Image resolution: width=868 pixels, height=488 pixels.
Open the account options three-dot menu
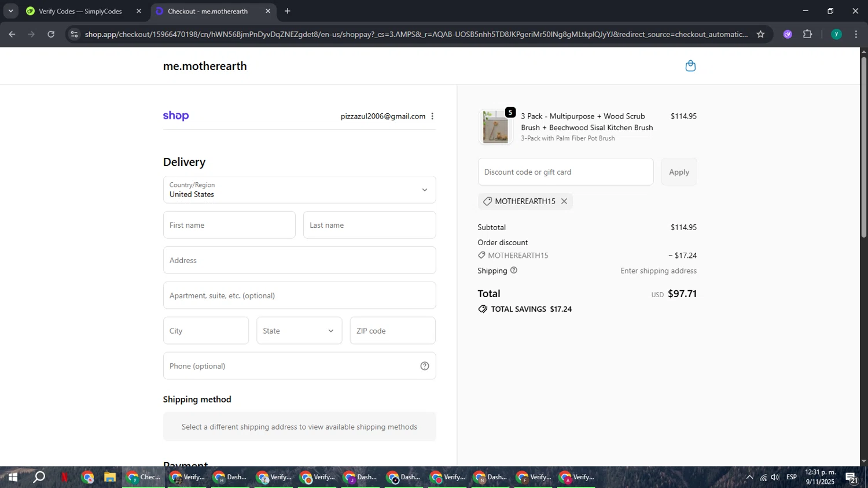[x=432, y=116]
